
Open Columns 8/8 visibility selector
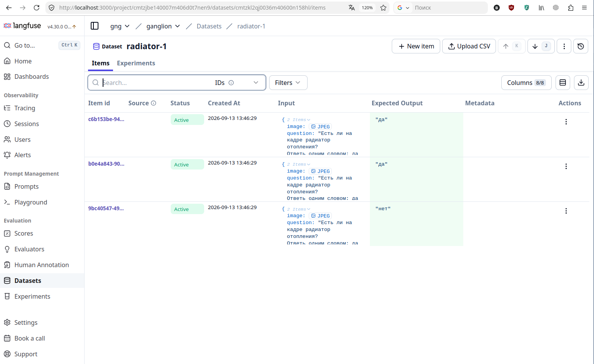click(526, 83)
